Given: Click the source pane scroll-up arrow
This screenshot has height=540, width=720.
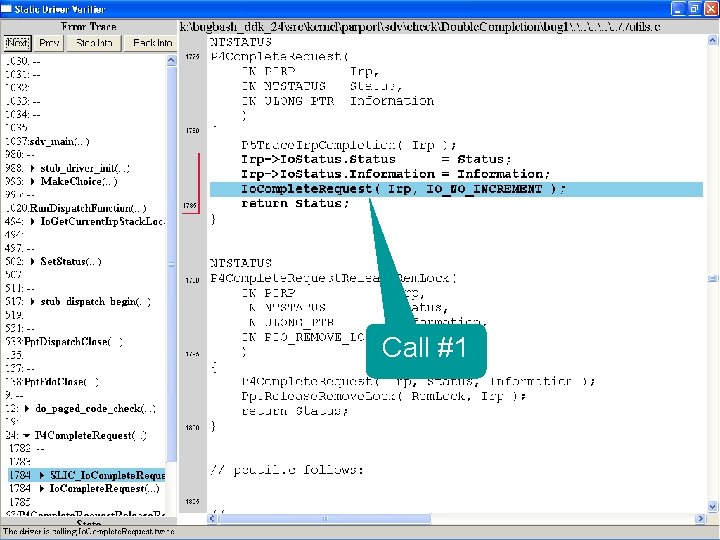Looking at the screenshot, I should point(712,40).
